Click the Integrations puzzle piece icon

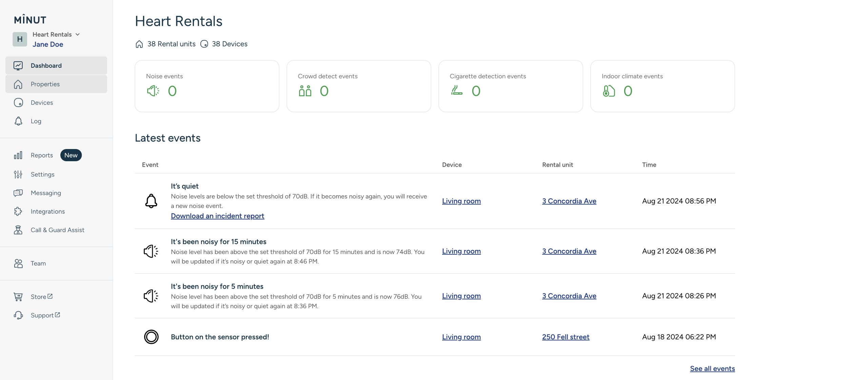[x=18, y=212]
